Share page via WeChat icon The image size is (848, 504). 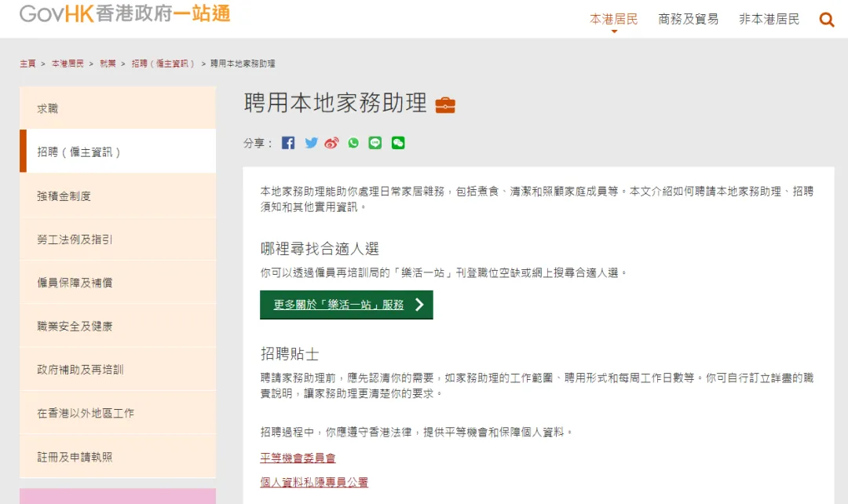(398, 143)
